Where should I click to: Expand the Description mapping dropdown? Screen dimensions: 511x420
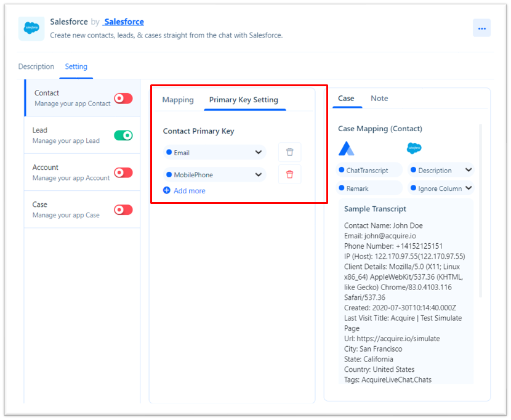441,170
